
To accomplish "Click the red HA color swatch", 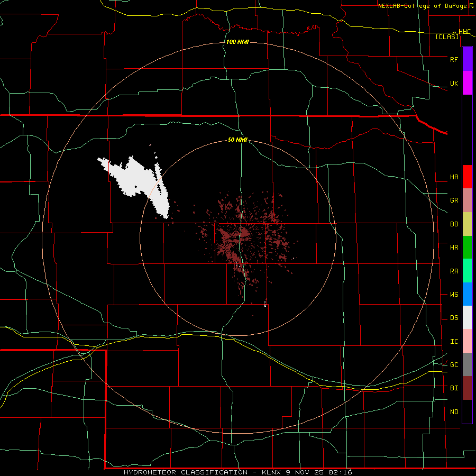I will point(467,177).
